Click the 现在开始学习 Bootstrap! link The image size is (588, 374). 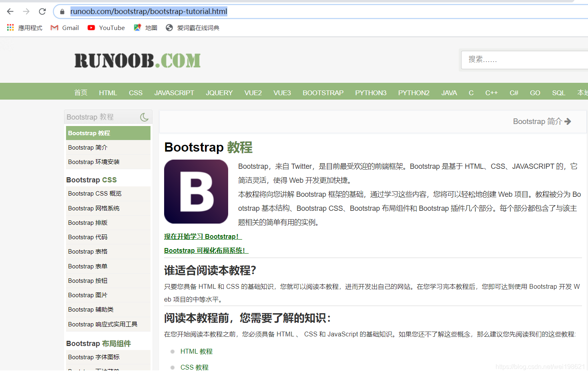point(203,237)
